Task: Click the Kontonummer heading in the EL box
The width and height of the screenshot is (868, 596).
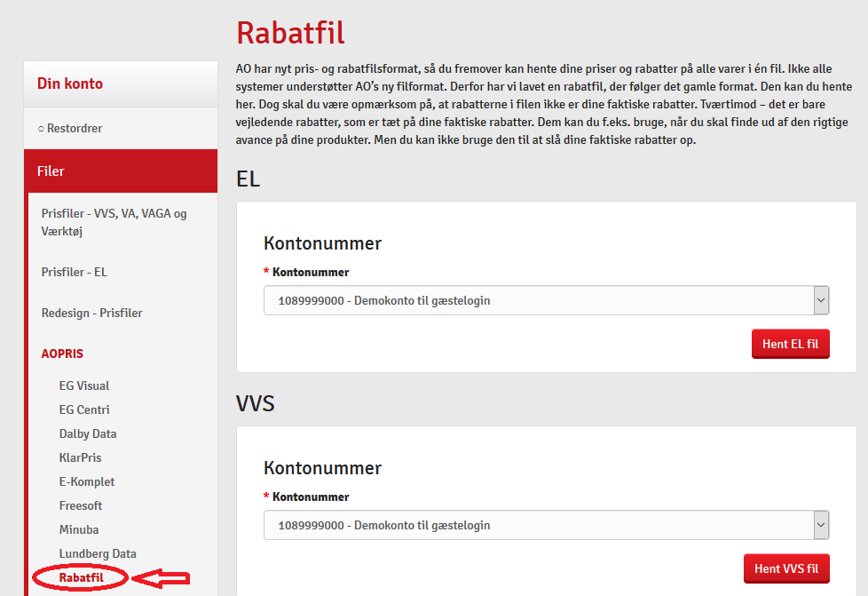Action: pyautogui.click(x=323, y=243)
